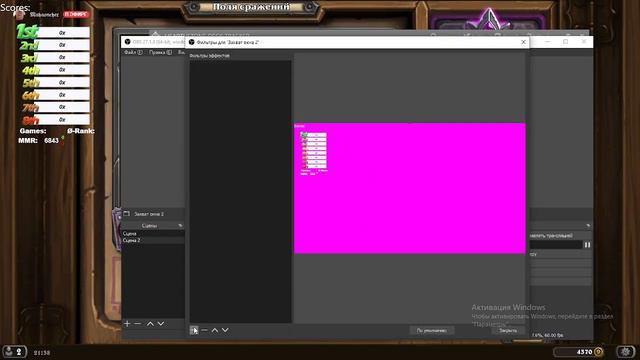The image size is (640, 360).
Task: Minimize the OBS main window
Action: [548, 42]
